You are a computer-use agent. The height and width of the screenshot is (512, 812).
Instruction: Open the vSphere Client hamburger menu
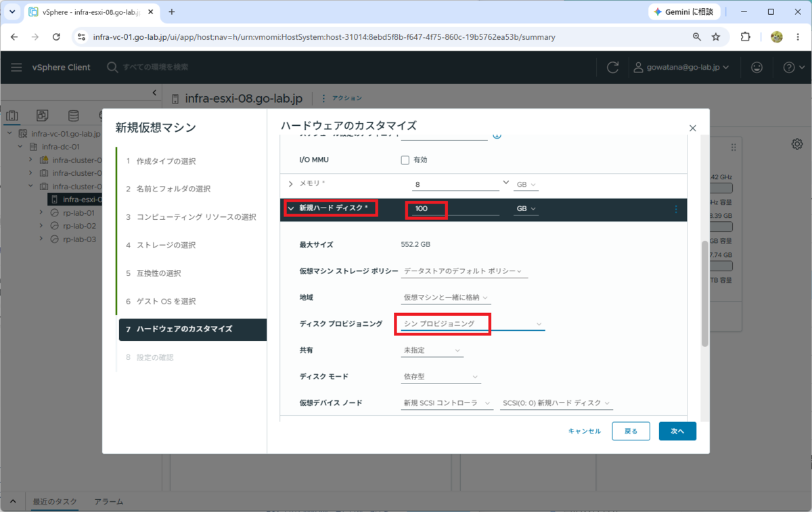pos(16,67)
